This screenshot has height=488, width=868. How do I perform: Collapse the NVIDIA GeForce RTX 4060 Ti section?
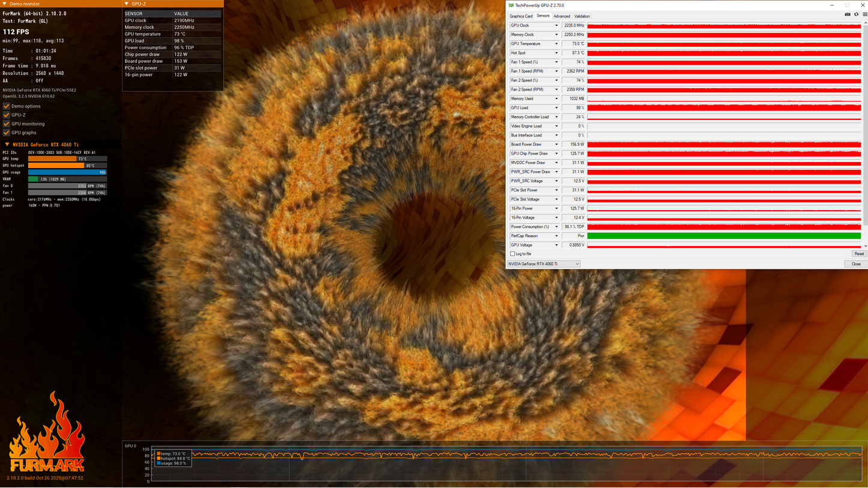(7, 145)
